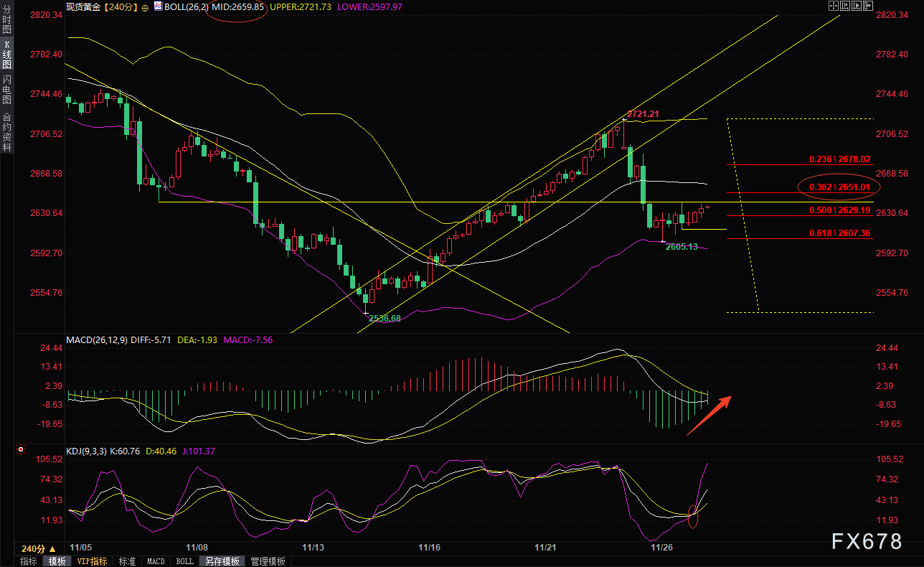Click the 2721.21 high price label
The width and height of the screenshot is (924, 567).
pos(643,114)
